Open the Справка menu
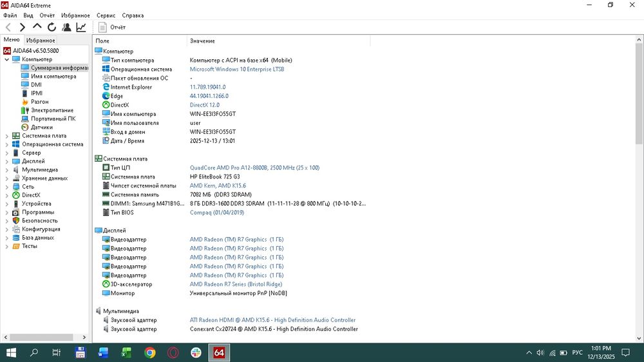644x362 pixels. point(133,15)
